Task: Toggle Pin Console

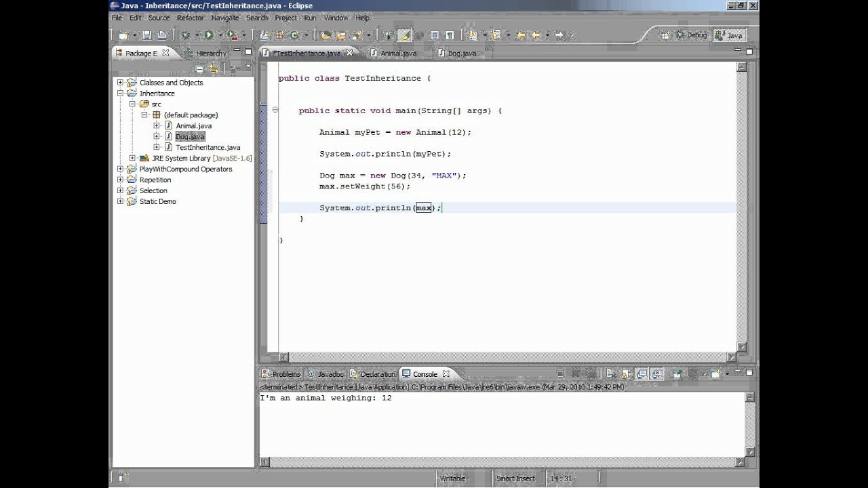Action: pyautogui.click(x=677, y=373)
